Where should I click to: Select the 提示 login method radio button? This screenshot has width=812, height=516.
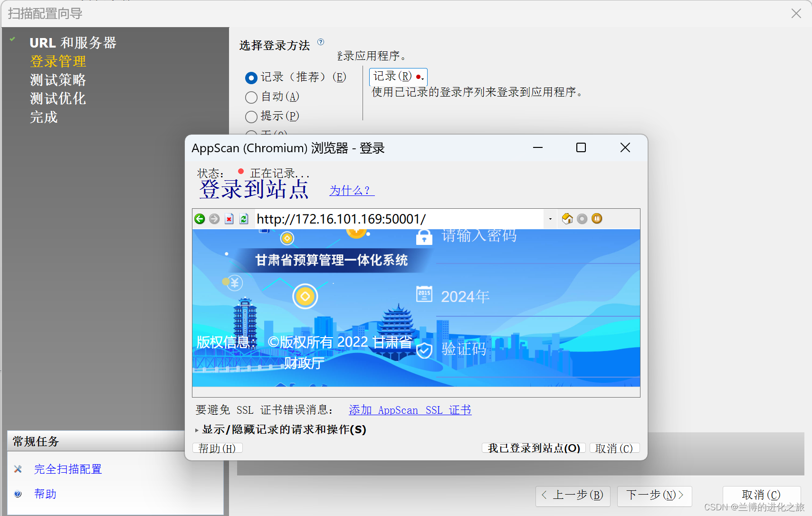[x=251, y=117]
